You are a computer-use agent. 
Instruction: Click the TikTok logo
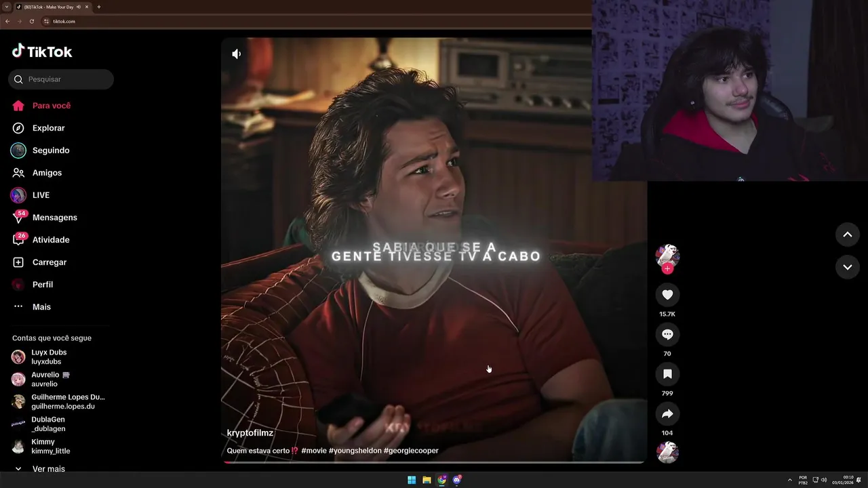tap(42, 52)
